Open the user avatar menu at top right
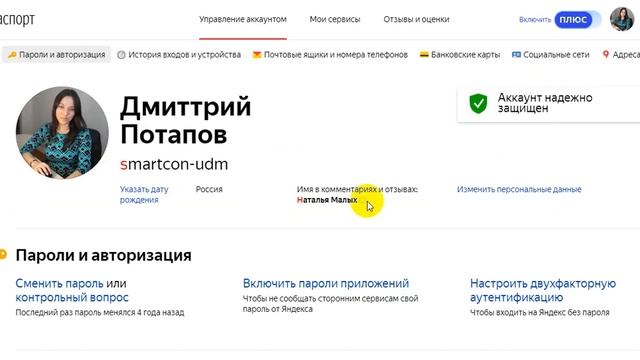The height and width of the screenshot is (360, 640). pyautogui.click(x=622, y=19)
